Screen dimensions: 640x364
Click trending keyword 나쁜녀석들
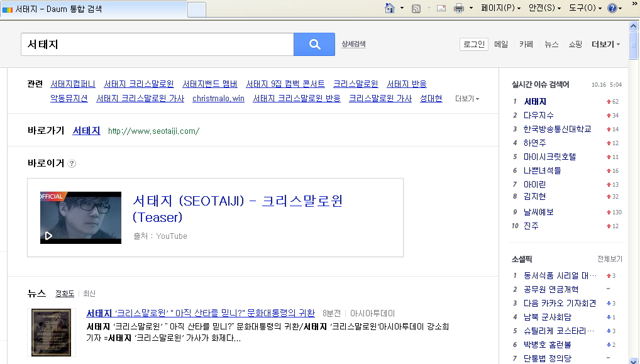[542, 170]
